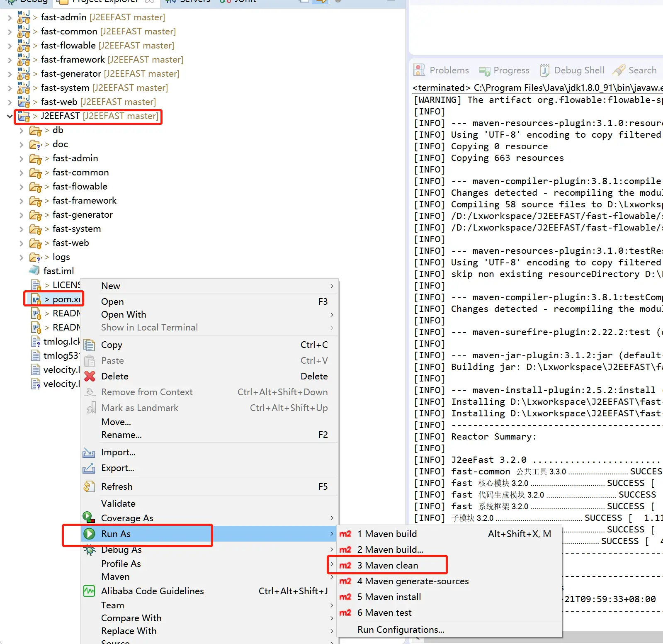Click the green Run As play icon

click(x=89, y=534)
